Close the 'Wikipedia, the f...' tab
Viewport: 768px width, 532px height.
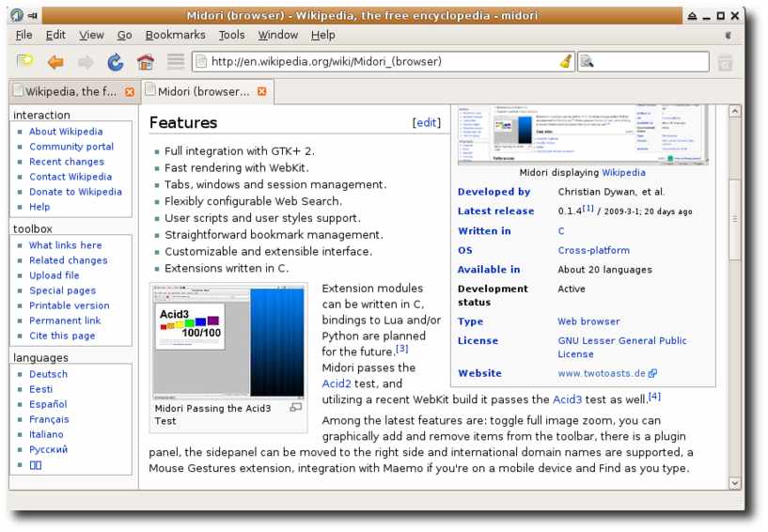(130, 92)
